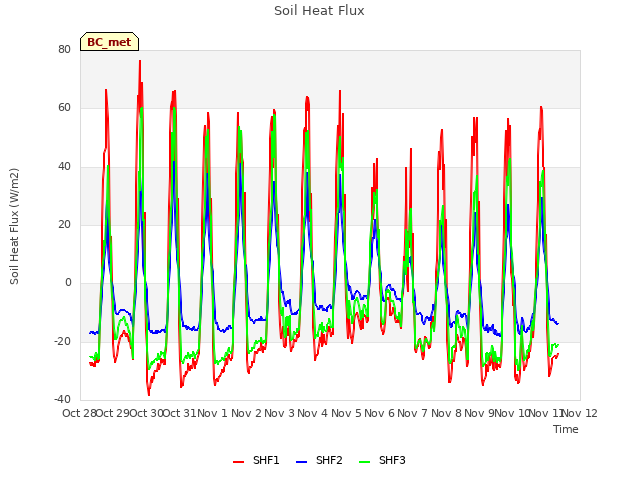Click the Nov 12 x-axis label

(x=580, y=413)
